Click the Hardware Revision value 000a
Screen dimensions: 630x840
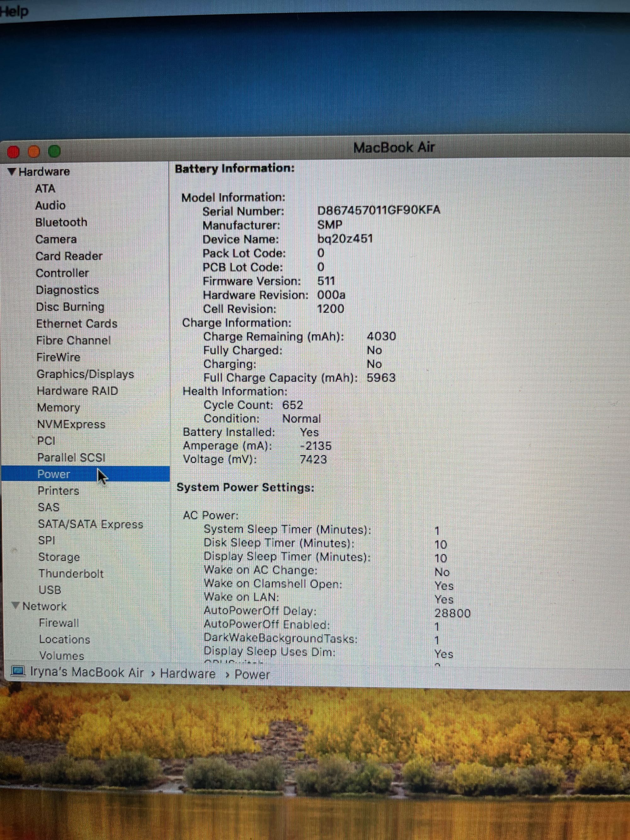click(331, 295)
